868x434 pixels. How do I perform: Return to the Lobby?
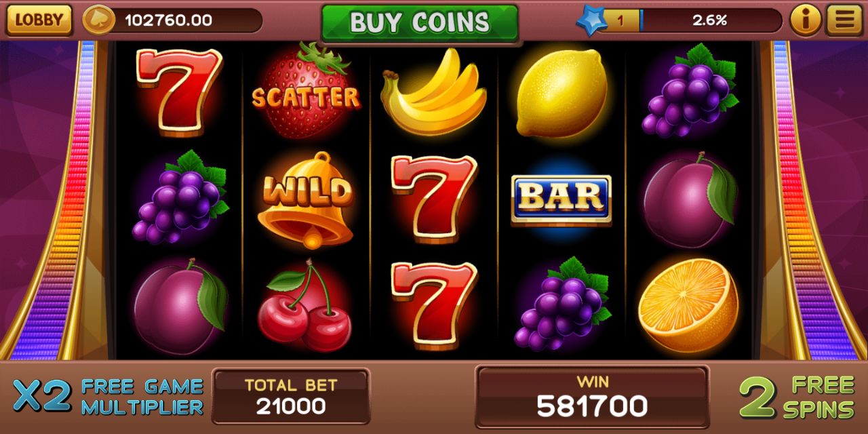point(39,20)
